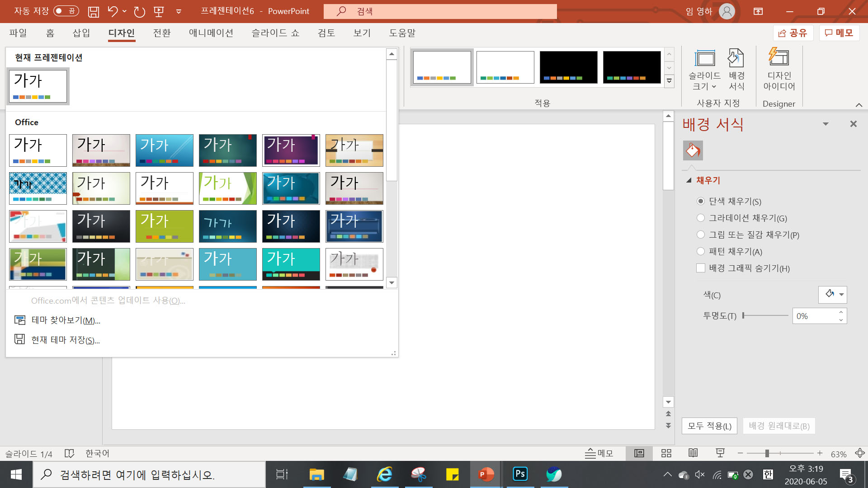Switch to Slide Sorter view icon

(666, 453)
